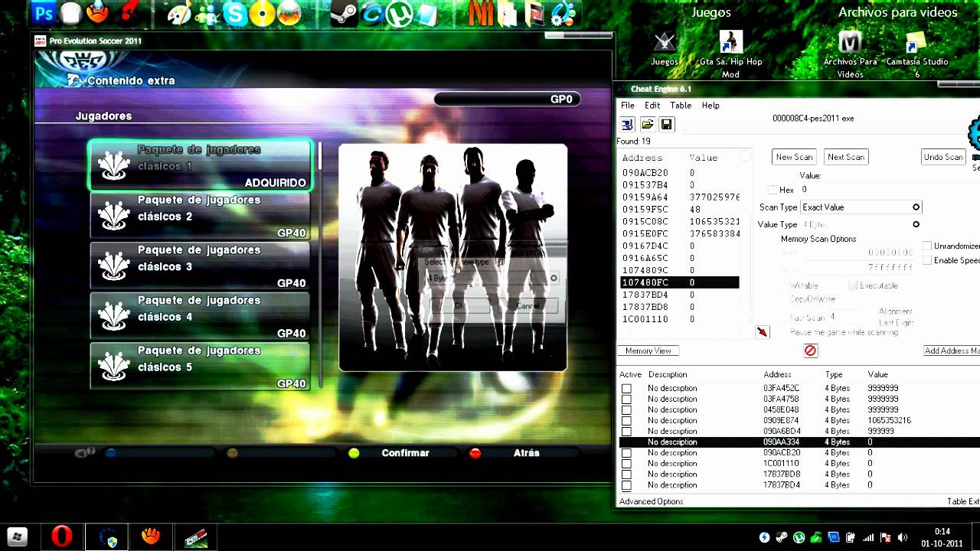Select Paquete de jugadores clásicos 5
Screen dimensions: 980x551
click(x=201, y=367)
